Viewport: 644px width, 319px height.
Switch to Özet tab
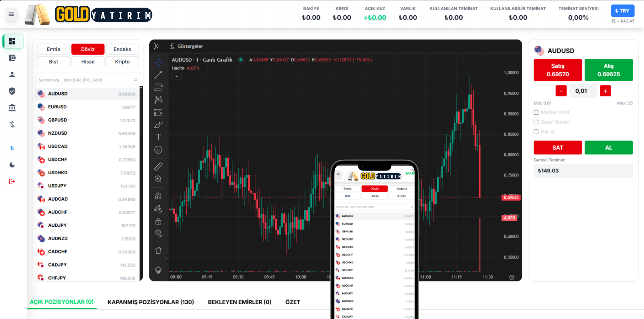[x=293, y=302]
